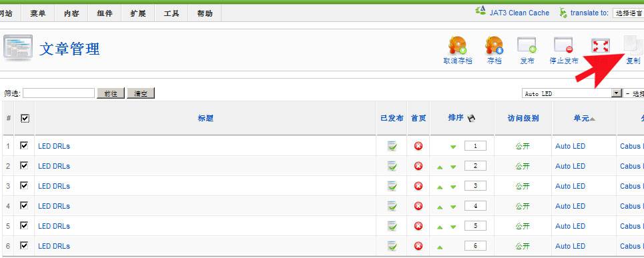Click the Auto LED section link in row 4

click(570, 206)
